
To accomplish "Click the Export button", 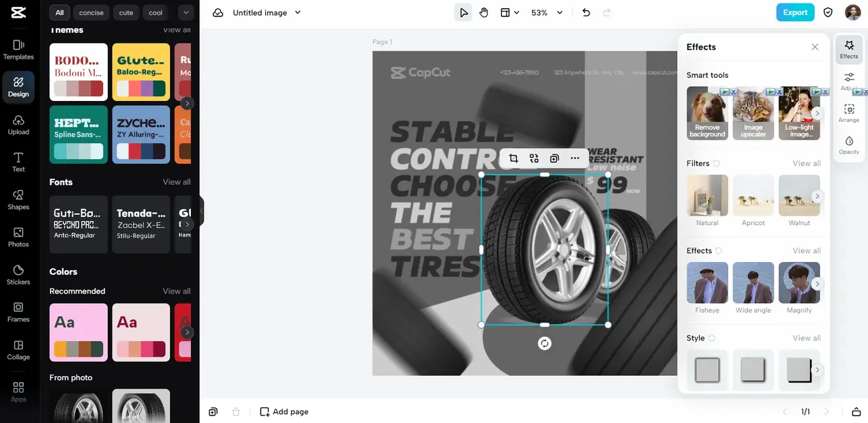I will pyautogui.click(x=795, y=12).
